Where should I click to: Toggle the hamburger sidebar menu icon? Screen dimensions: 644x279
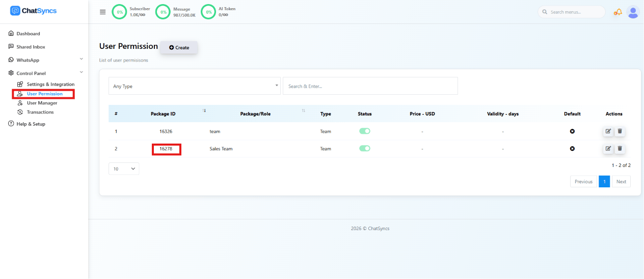(x=102, y=12)
